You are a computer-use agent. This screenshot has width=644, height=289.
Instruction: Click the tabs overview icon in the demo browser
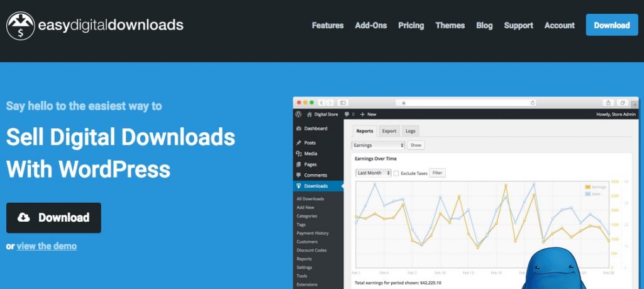click(x=623, y=103)
